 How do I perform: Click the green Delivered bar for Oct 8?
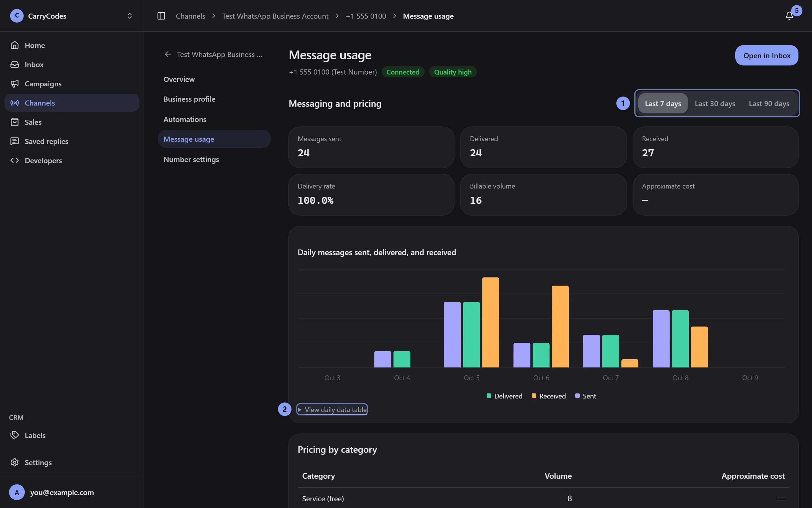680,339
